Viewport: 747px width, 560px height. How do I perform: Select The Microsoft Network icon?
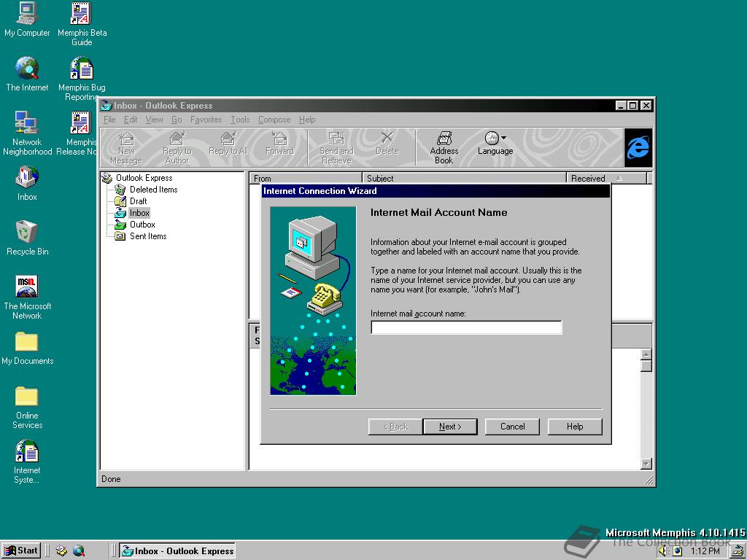click(x=27, y=297)
